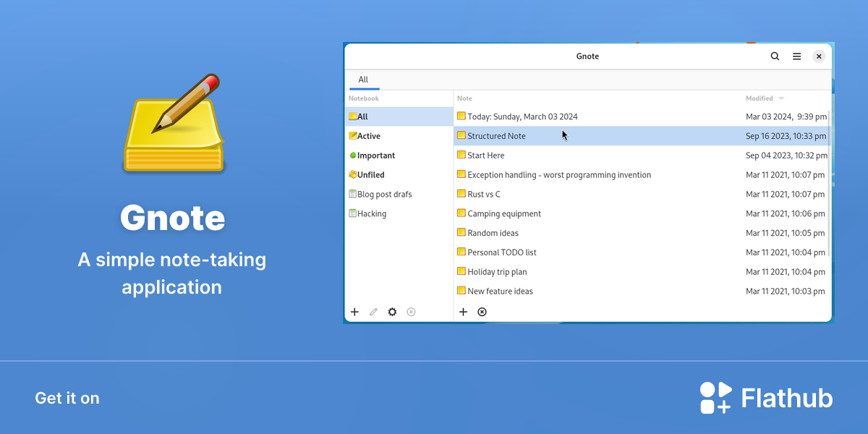The height and width of the screenshot is (434, 868).
Task: Create a new note with plus icon
Action: [x=464, y=312]
